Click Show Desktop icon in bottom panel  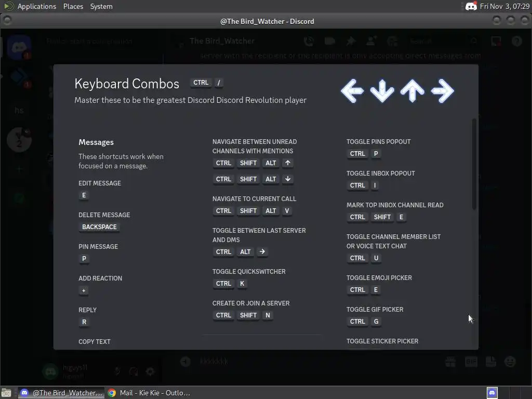point(6,393)
